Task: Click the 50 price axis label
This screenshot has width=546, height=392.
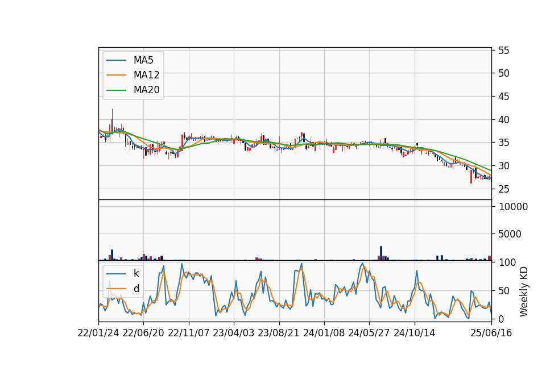Action: 503,73
